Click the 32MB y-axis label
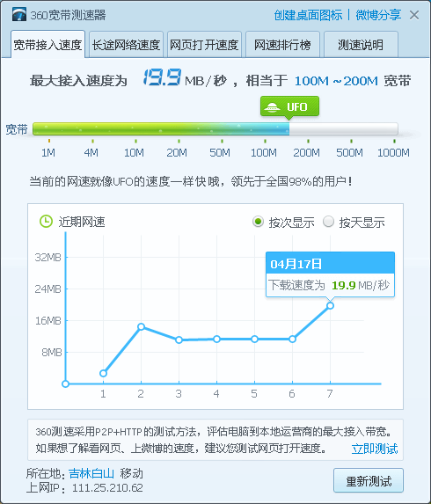The height and width of the screenshot is (504, 431). pos(47,258)
